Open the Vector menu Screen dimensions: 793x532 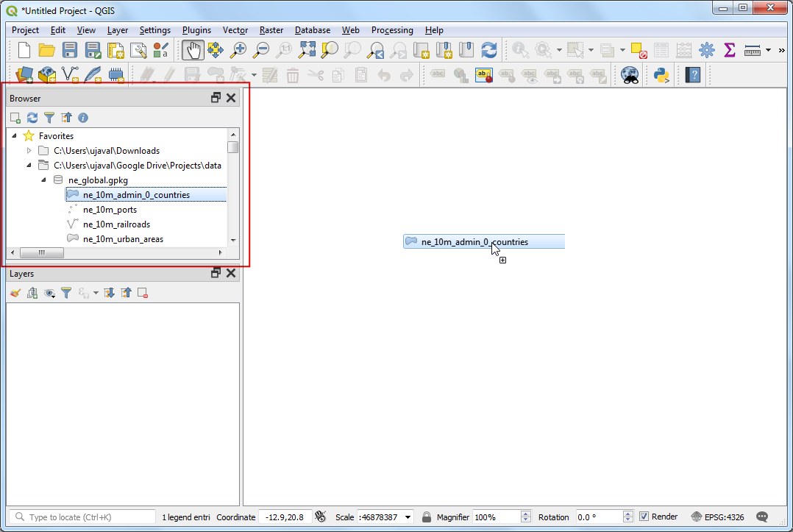235,30
